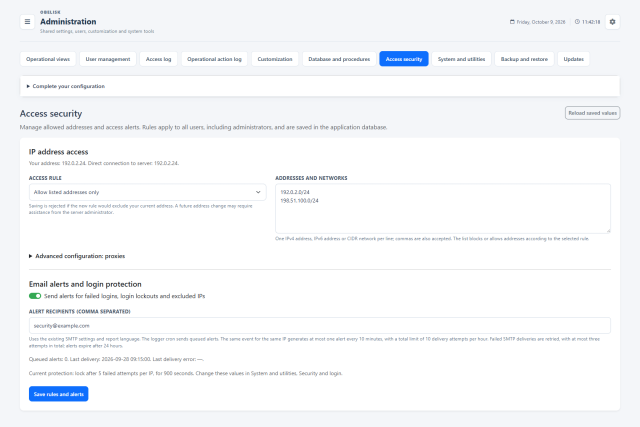Click the Addresses and networks text area
Image resolution: width=640 pixels, height=427 pixels.
(x=443, y=208)
